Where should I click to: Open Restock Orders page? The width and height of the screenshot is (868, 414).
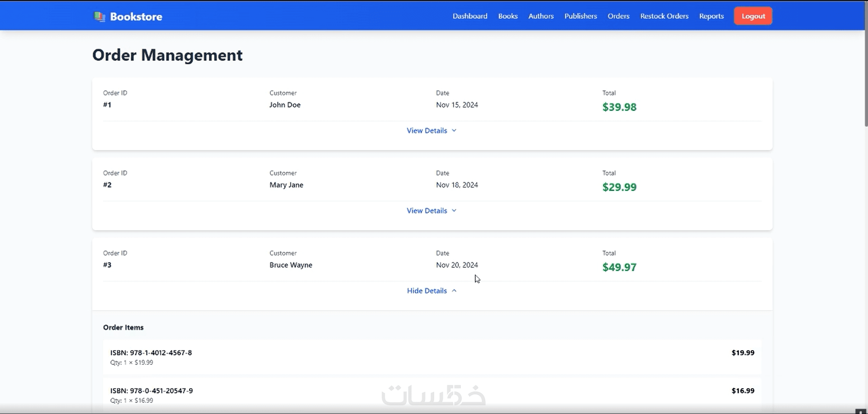[664, 16]
